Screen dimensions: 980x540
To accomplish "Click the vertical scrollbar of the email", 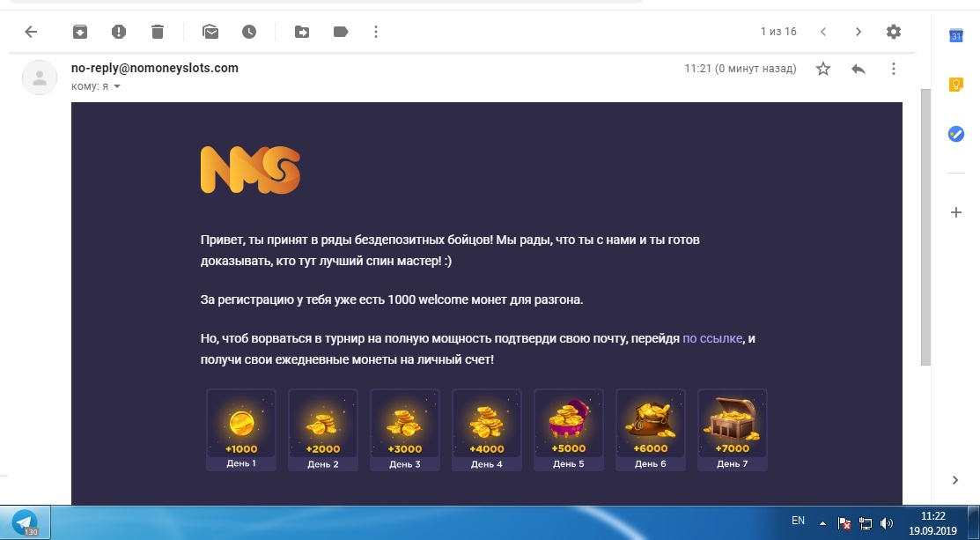I will (925, 227).
